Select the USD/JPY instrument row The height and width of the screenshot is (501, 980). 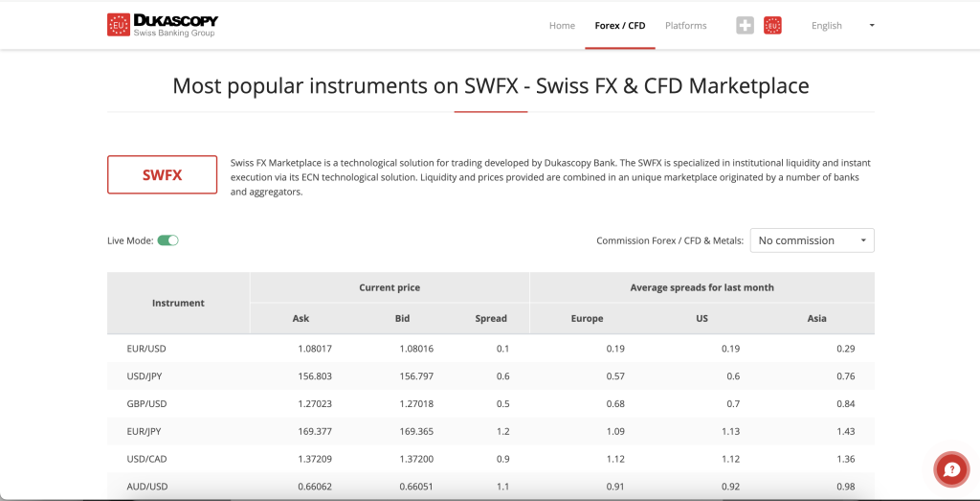point(146,376)
